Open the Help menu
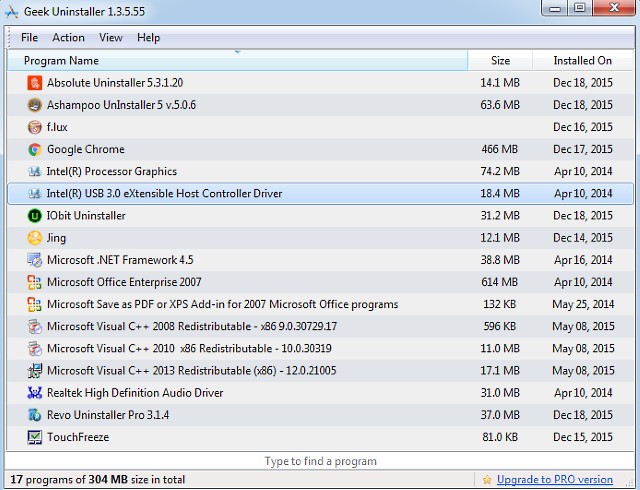Viewport: 640px width, 490px height. point(148,38)
